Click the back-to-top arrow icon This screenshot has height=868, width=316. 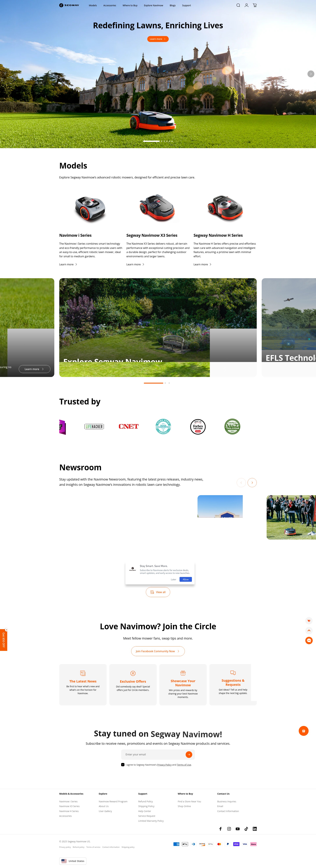point(309,630)
